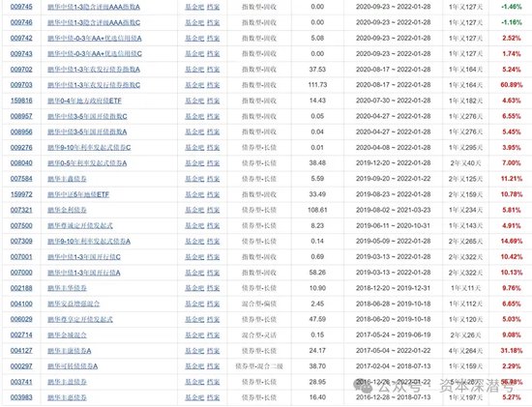Open 档案 link in row 007321
The width and height of the screenshot is (532, 407).
pos(213,210)
